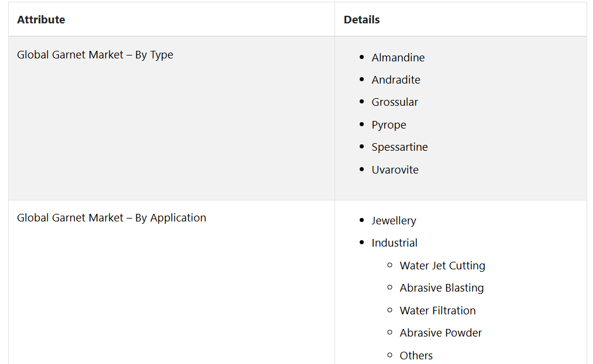The width and height of the screenshot is (593, 364).
Task: Click the Industrial list item
Action: pyautogui.click(x=394, y=243)
